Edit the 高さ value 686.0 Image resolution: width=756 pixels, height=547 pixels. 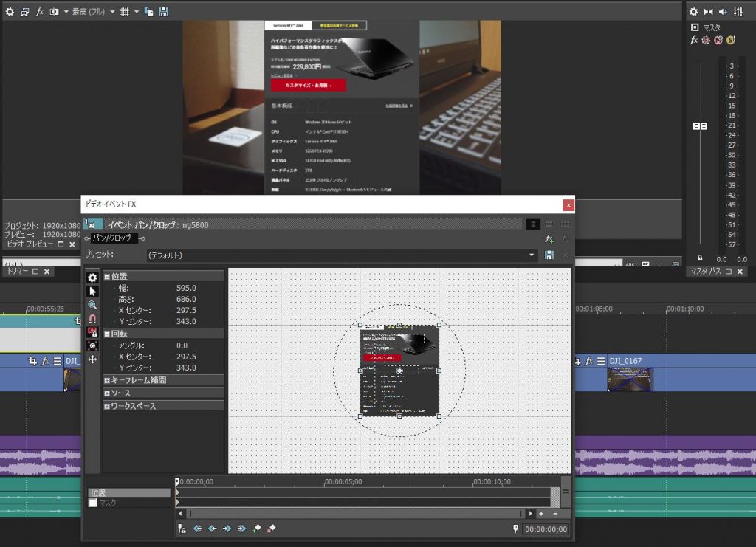(x=186, y=299)
